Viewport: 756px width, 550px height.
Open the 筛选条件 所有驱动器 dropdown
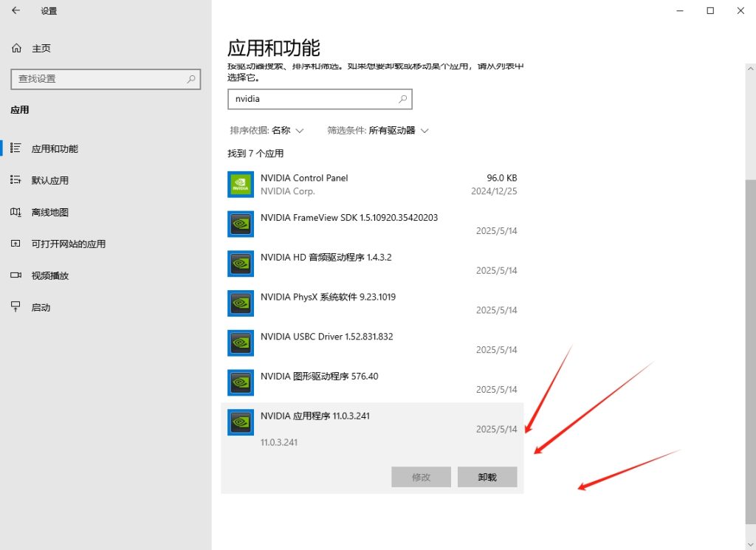coord(378,131)
